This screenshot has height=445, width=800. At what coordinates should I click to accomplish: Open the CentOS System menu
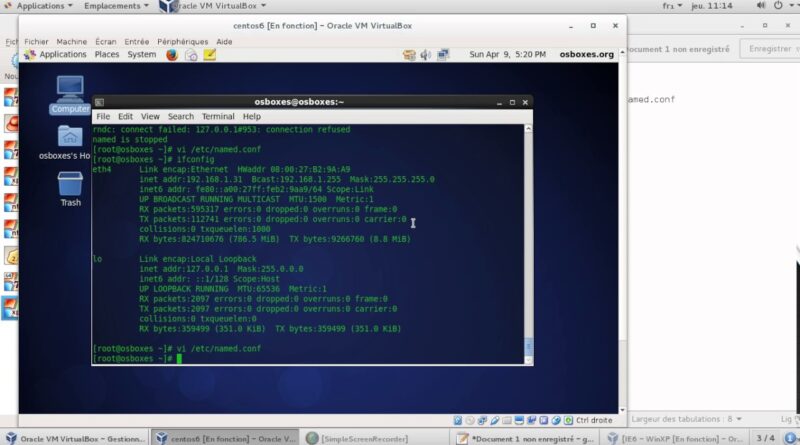(x=142, y=54)
